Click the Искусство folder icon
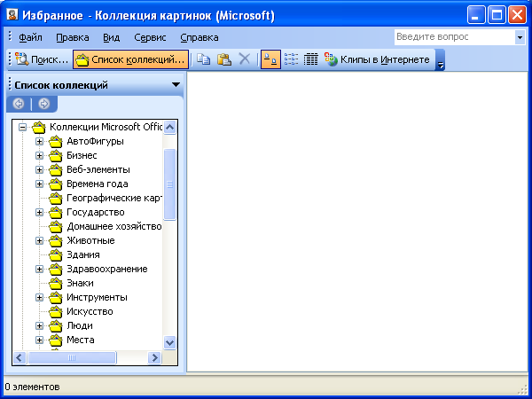Image resolution: width=532 pixels, height=399 pixels. 56,312
